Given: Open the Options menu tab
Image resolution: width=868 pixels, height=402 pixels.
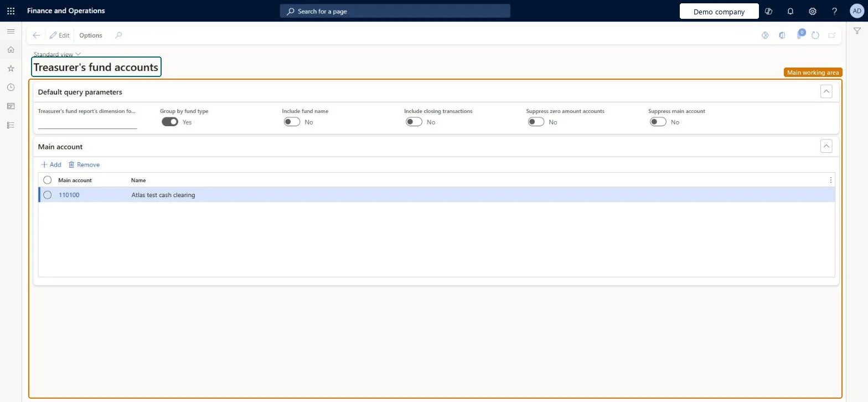Looking at the screenshot, I should (91, 35).
